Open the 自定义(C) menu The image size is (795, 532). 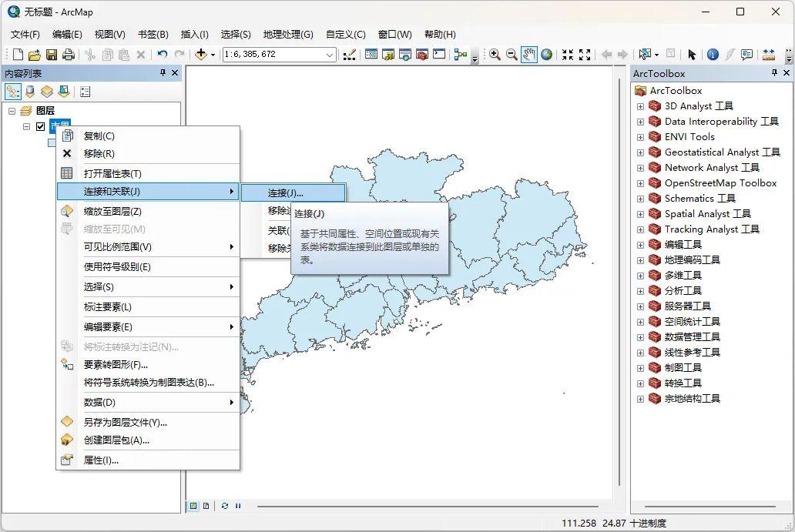pyautogui.click(x=345, y=35)
